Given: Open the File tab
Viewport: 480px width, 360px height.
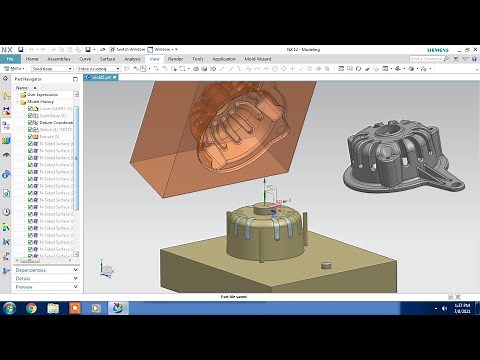Looking at the screenshot, I should pyautogui.click(x=10, y=59).
